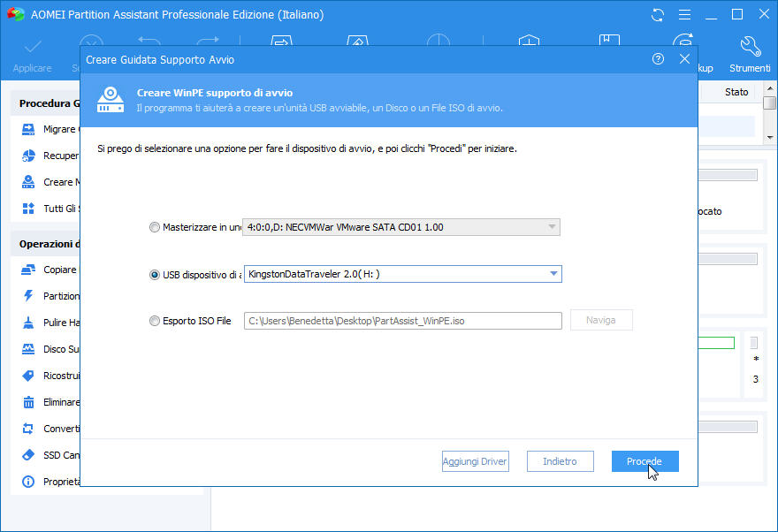This screenshot has height=532, width=778.
Task: Open the Strumenti wrench tool
Action: click(x=750, y=47)
